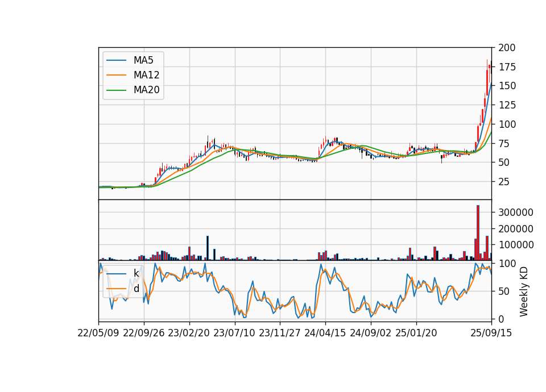Click the k legend label in KD panel

pos(136,273)
